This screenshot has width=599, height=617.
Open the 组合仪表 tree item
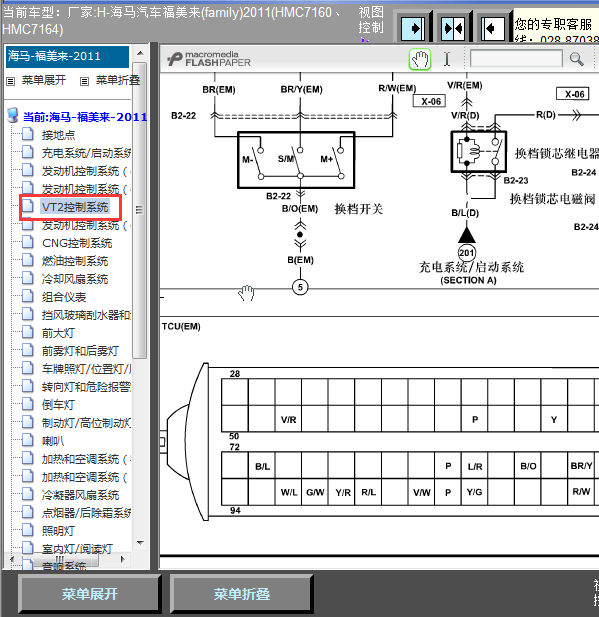pos(64,297)
